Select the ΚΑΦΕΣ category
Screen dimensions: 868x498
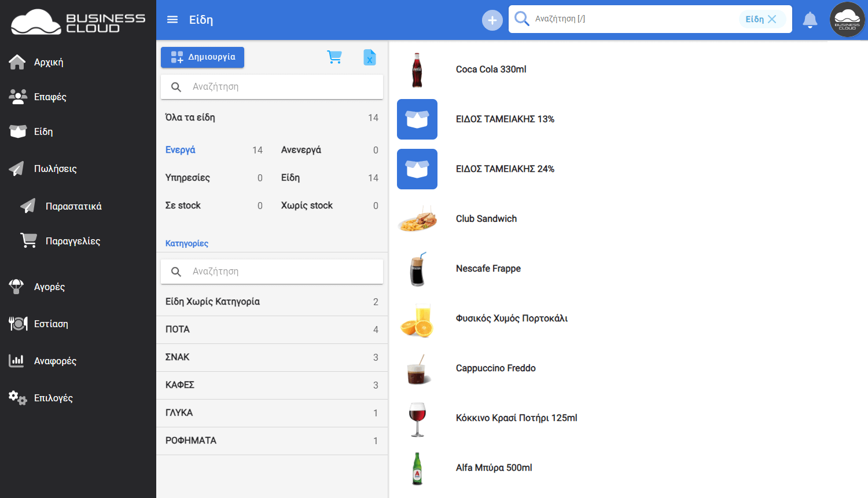pyautogui.click(x=272, y=385)
